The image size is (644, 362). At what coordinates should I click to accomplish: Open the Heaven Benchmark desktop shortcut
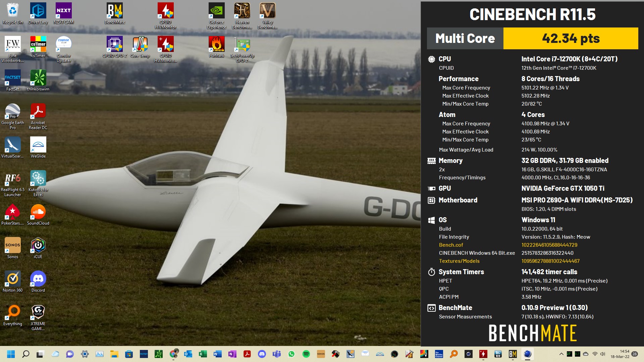coord(242,16)
